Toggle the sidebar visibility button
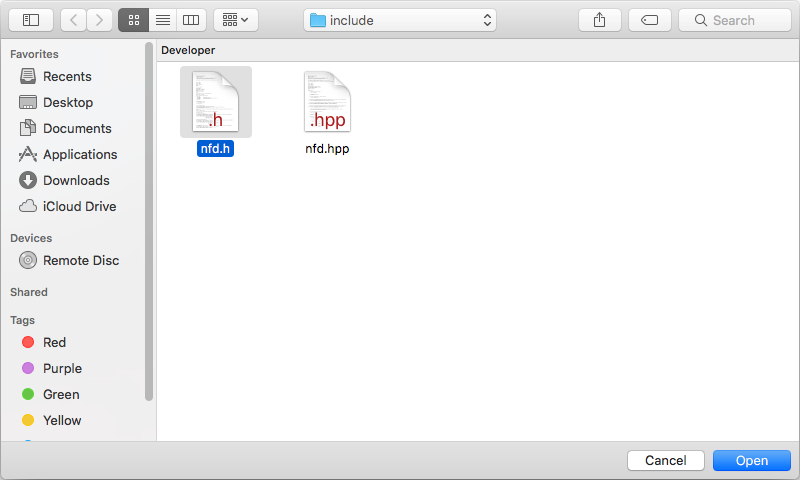 [31, 20]
